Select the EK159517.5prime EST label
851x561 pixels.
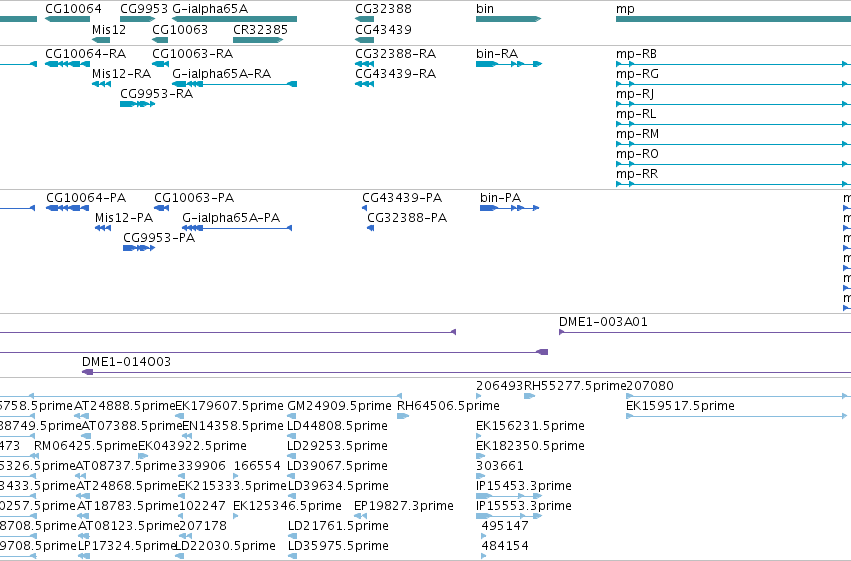[680, 406]
